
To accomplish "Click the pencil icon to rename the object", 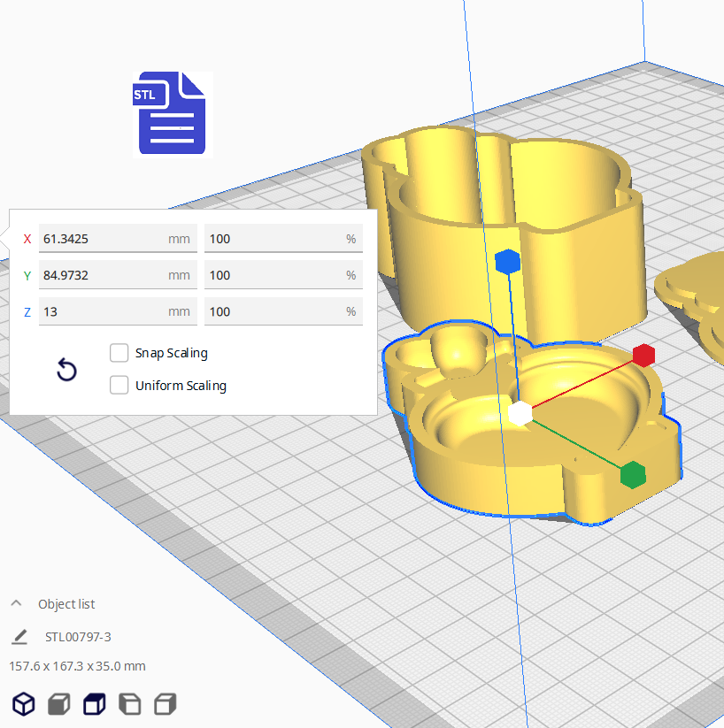I will tap(19, 637).
